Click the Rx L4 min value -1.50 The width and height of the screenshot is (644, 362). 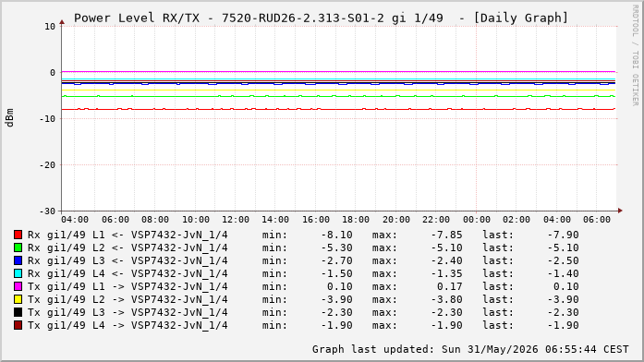coord(337,273)
